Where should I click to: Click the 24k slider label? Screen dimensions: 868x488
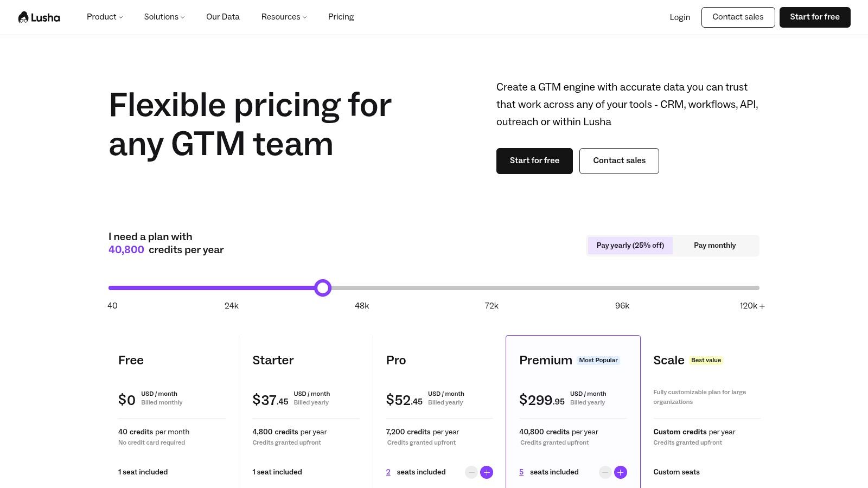232,306
